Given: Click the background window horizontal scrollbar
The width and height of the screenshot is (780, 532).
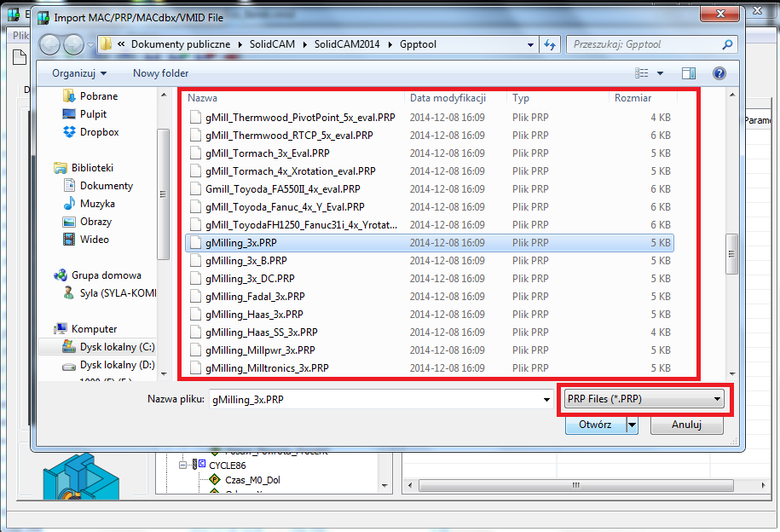Looking at the screenshot, I should tap(576, 485).
